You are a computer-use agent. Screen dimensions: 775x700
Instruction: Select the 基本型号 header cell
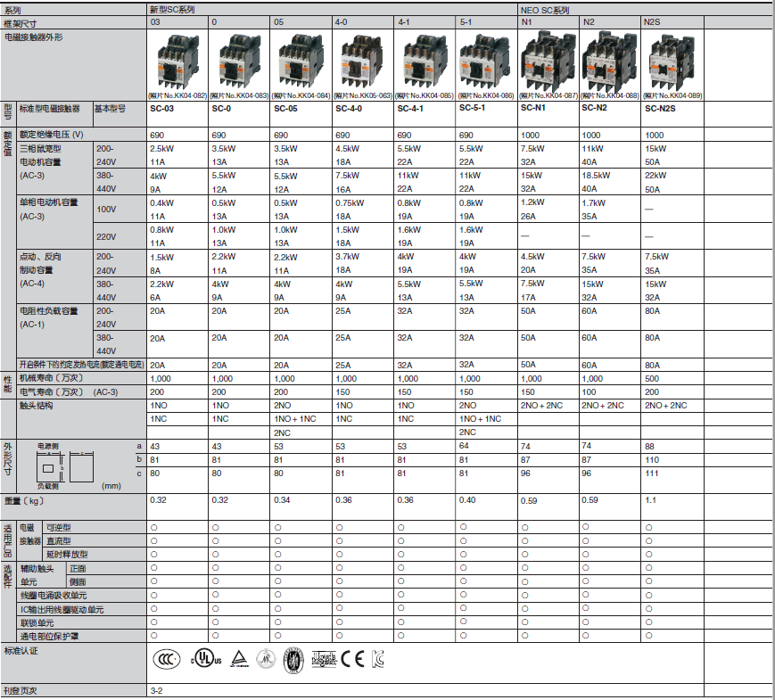[110, 109]
